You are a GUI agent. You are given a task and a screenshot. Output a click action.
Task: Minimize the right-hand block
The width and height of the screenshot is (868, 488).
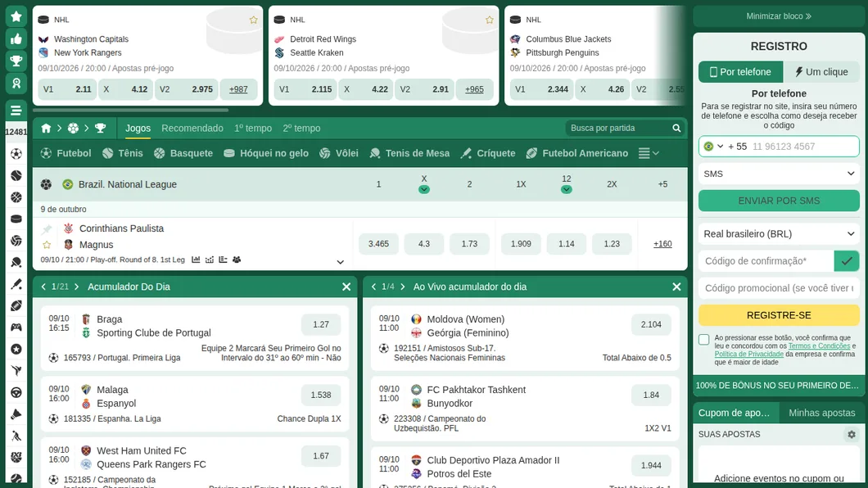coord(779,16)
